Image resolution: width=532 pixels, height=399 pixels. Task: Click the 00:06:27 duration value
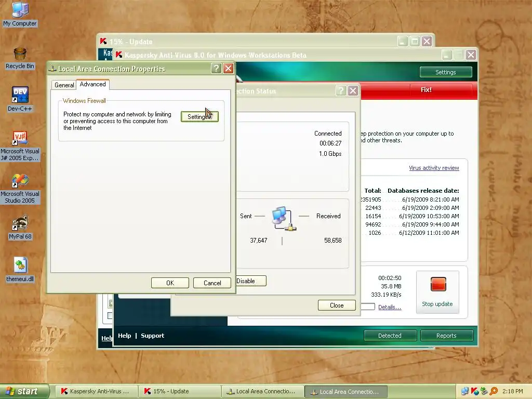(330, 143)
